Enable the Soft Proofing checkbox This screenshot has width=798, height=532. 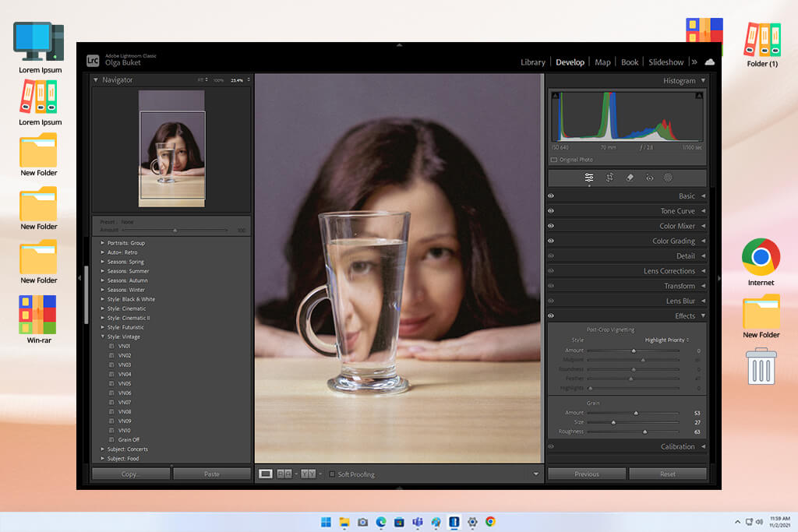[x=332, y=474]
